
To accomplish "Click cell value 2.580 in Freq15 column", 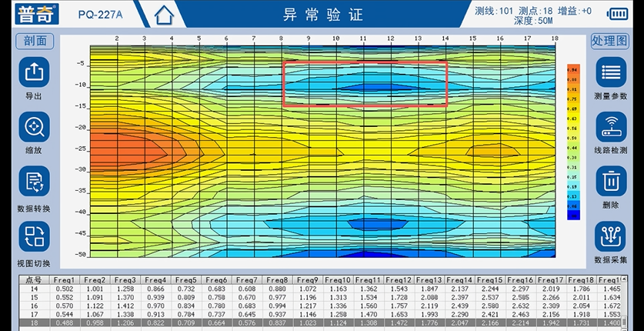I will [490, 306].
